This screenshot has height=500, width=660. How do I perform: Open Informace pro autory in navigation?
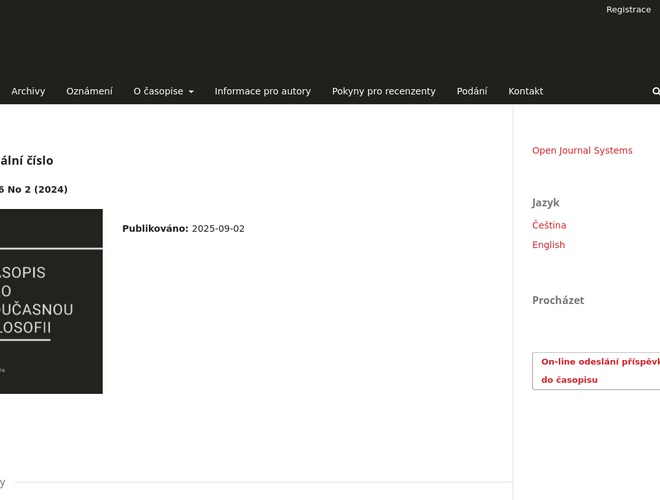(x=262, y=91)
